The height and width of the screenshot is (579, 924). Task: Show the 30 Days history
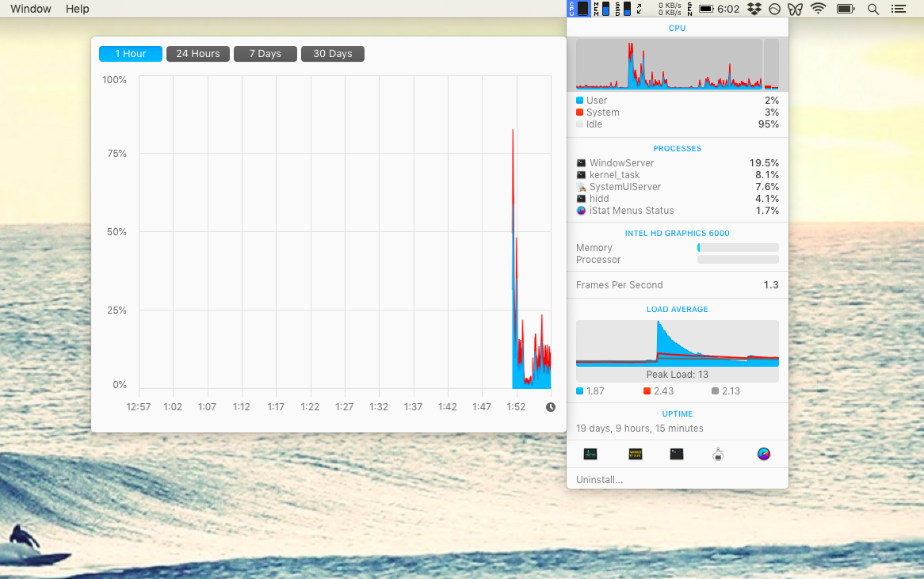tap(333, 54)
